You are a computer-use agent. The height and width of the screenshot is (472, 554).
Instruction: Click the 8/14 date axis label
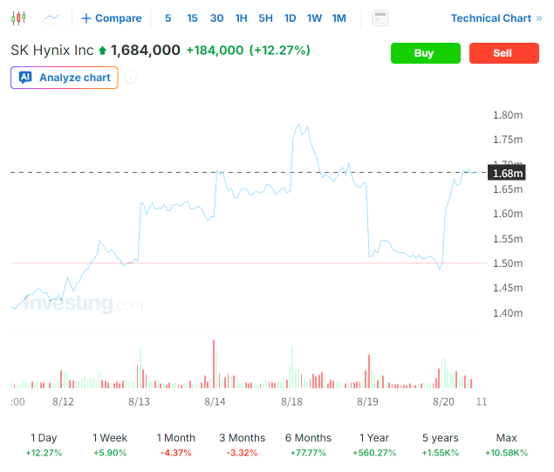click(x=215, y=402)
